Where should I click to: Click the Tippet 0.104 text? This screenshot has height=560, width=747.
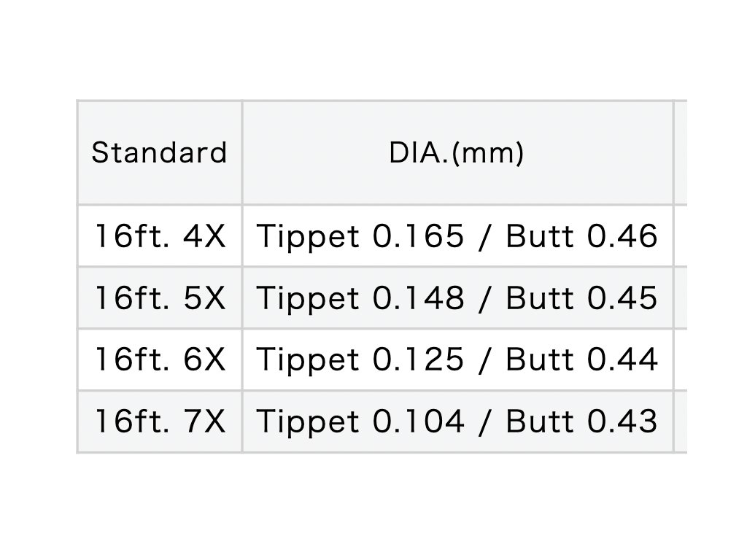coord(360,421)
